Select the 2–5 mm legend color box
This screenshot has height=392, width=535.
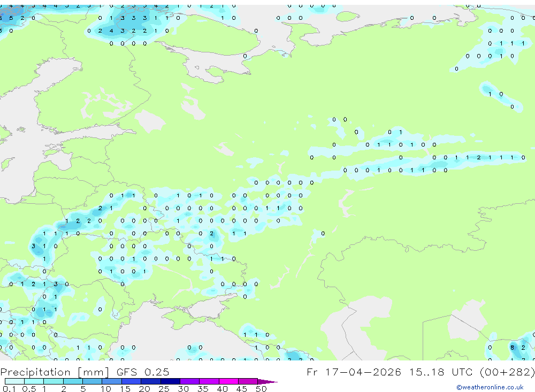[73, 381]
